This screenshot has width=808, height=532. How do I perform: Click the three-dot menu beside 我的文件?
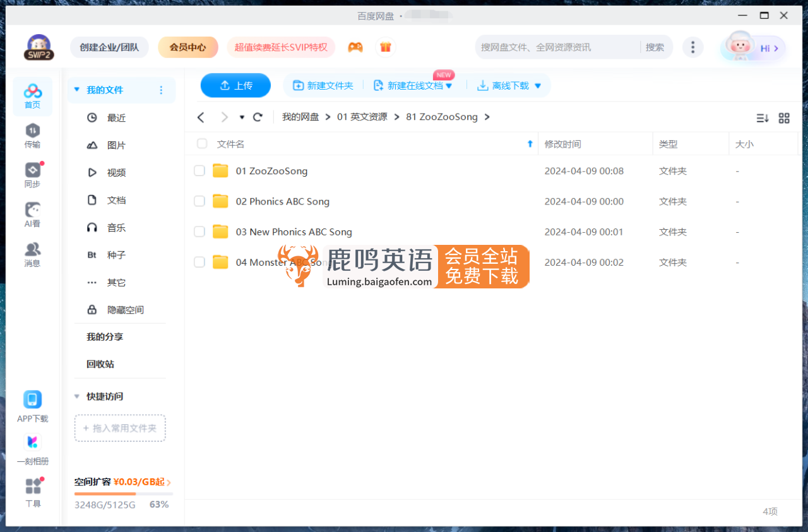pos(161,90)
